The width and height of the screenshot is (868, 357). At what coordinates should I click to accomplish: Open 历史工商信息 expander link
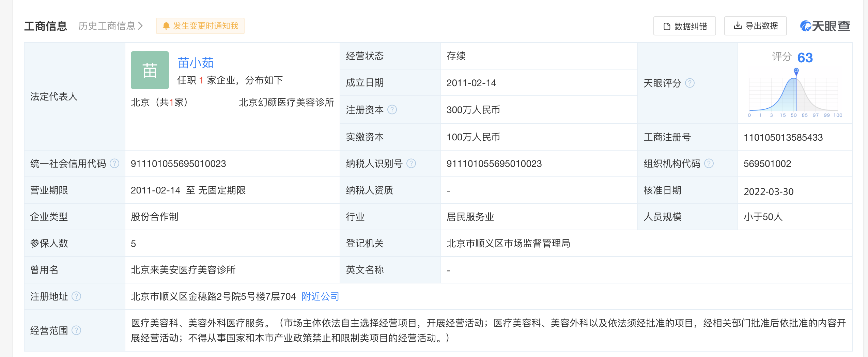[x=110, y=26]
